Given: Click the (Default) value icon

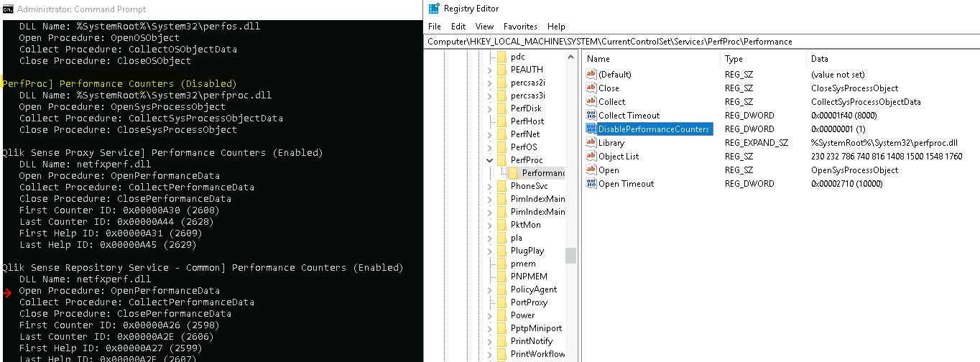Looking at the screenshot, I should tap(591, 75).
